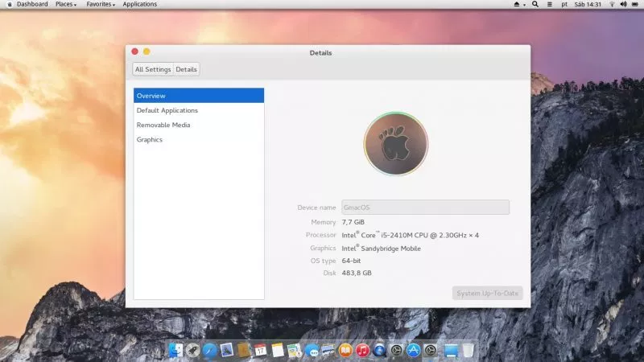Open the brown Contacts book in dock
Viewport: 644px width, 362px height.
click(x=244, y=350)
